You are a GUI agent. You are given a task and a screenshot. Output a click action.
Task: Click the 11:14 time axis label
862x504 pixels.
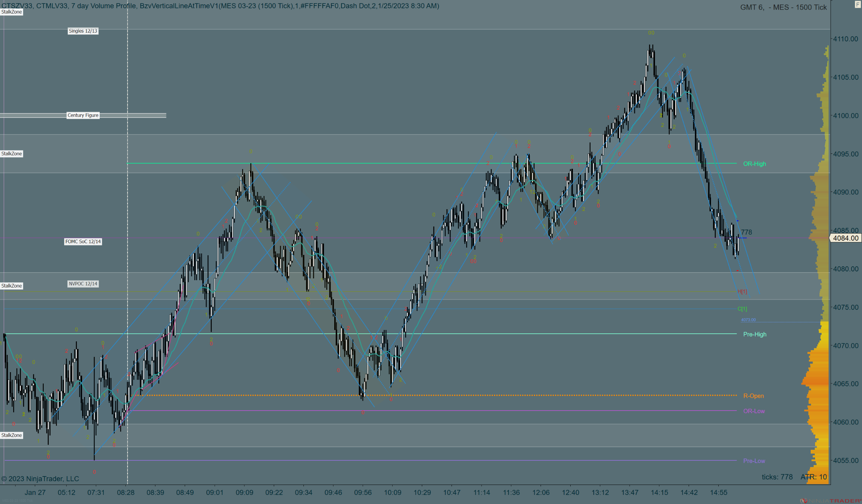[482, 493]
